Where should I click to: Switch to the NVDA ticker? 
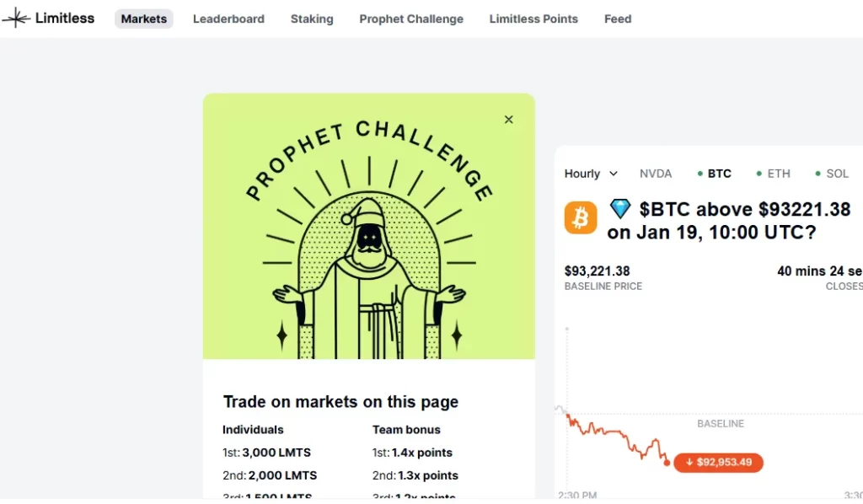(656, 174)
